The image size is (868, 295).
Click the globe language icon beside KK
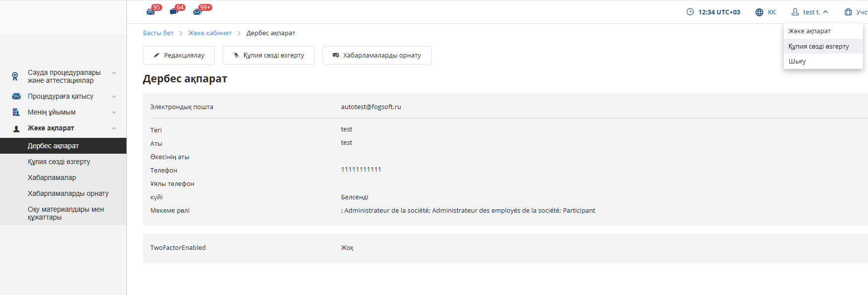pos(759,12)
